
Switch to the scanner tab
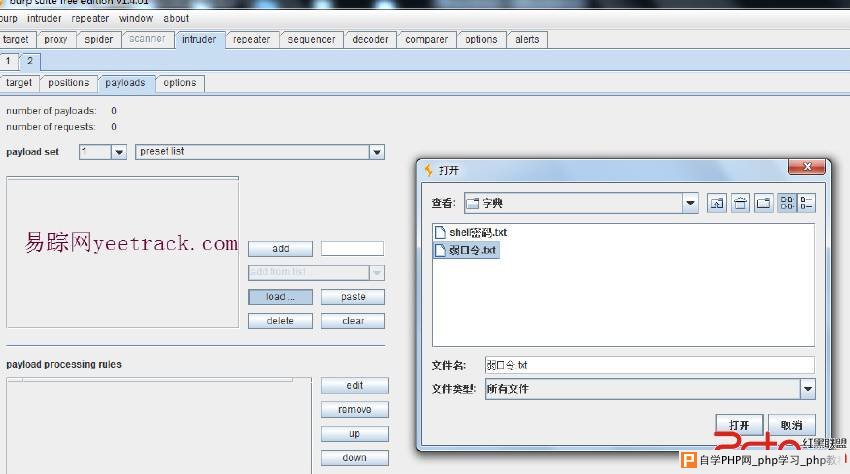coord(147,39)
